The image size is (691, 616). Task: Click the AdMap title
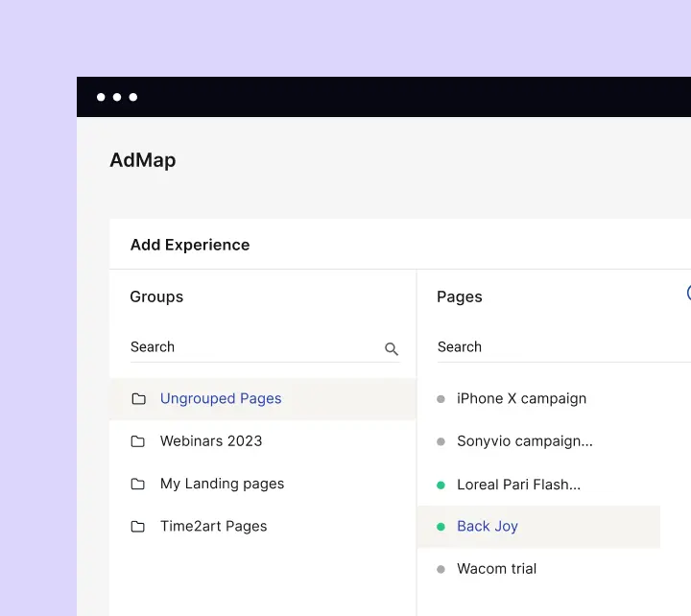point(143,160)
